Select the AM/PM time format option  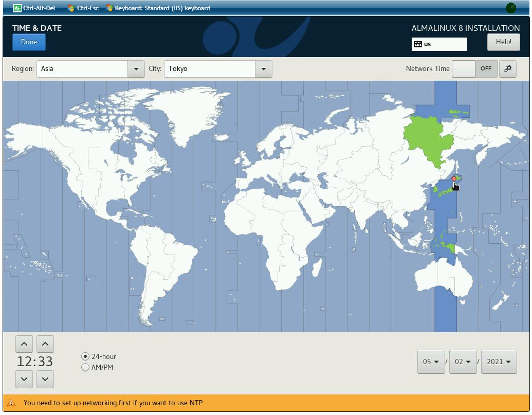[85, 367]
